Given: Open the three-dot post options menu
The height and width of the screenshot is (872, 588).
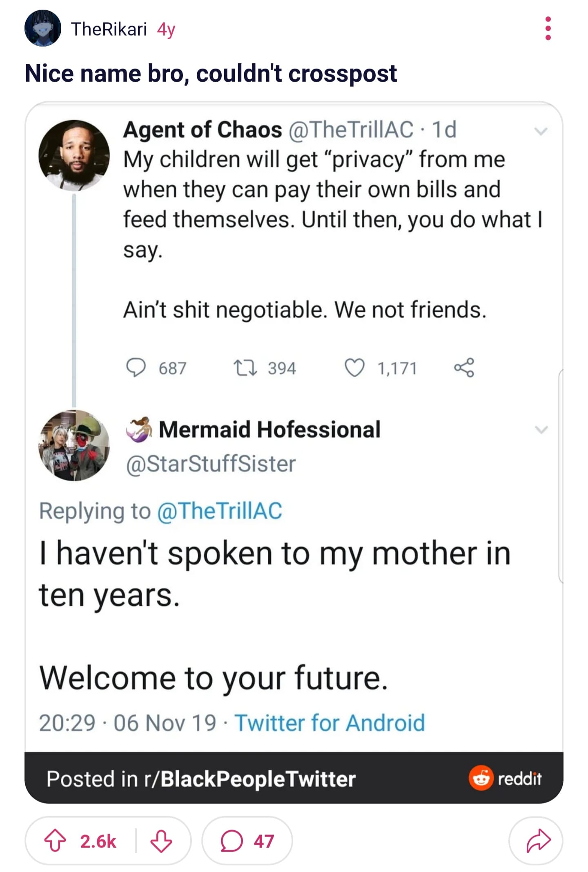Looking at the screenshot, I should (548, 29).
